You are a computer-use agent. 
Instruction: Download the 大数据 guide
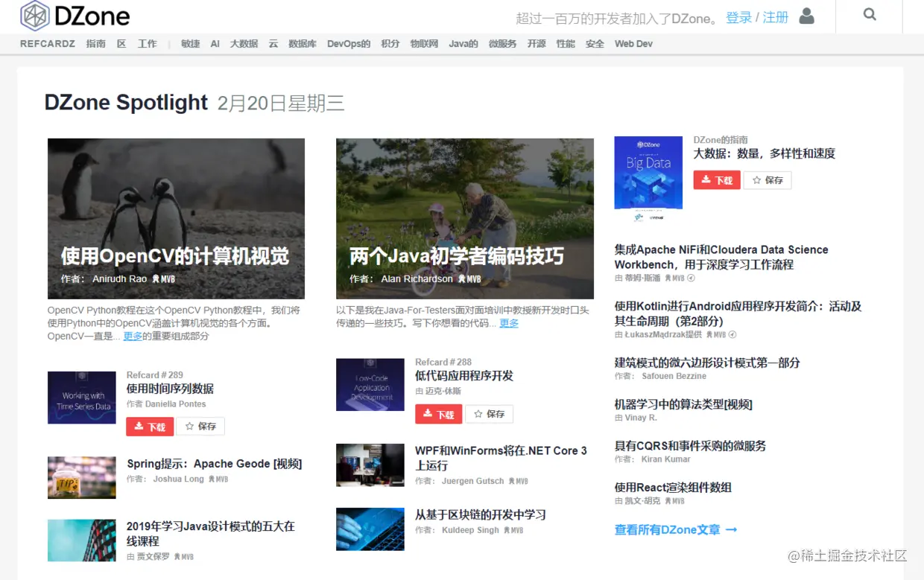point(717,180)
